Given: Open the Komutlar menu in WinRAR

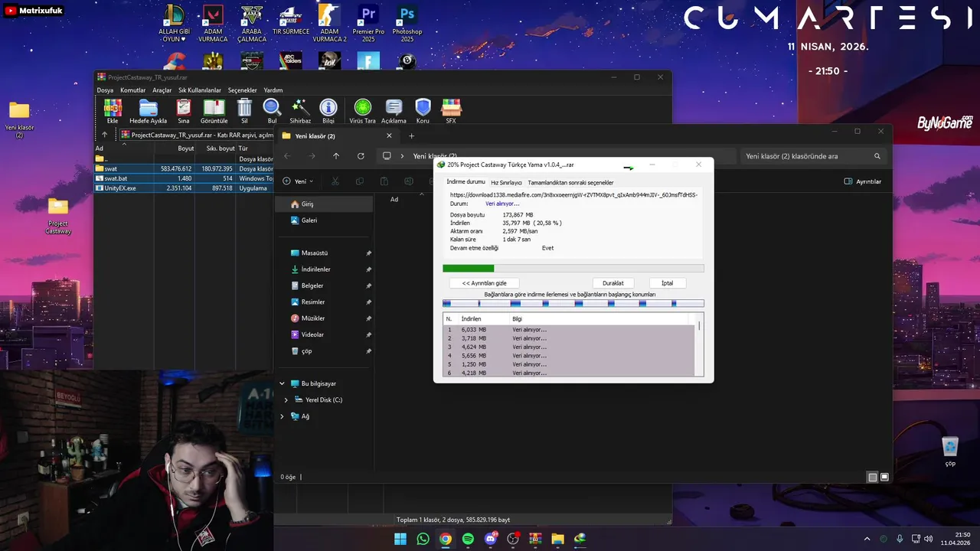Looking at the screenshot, I should (x=133, y=90).
